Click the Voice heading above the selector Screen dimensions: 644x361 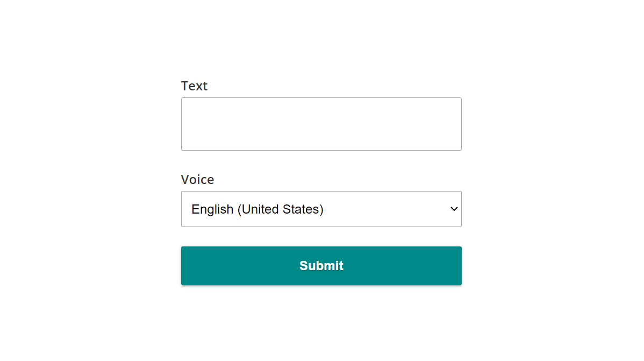[197, 180]
